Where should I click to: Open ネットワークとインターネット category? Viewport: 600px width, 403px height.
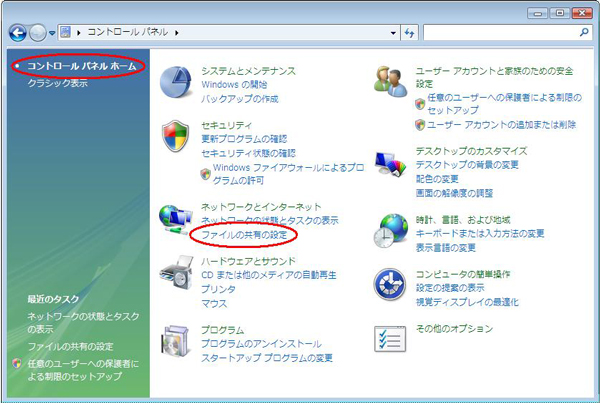[x=261, y=207]
